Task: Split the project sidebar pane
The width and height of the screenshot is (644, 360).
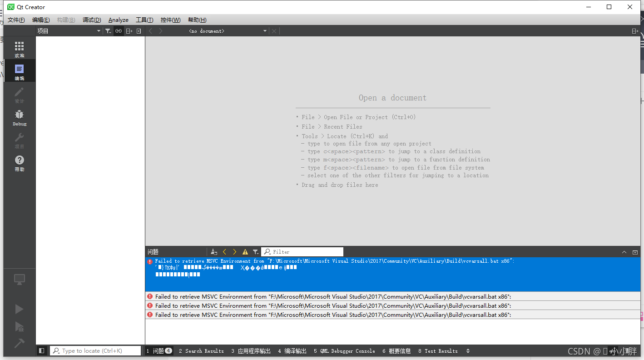Action: 129,31
